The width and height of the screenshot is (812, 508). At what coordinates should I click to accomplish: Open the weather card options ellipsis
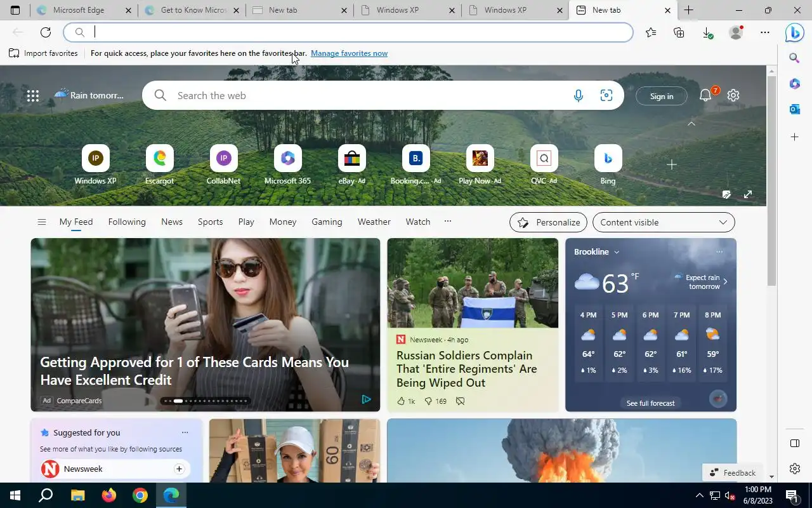tap(719, 252)
